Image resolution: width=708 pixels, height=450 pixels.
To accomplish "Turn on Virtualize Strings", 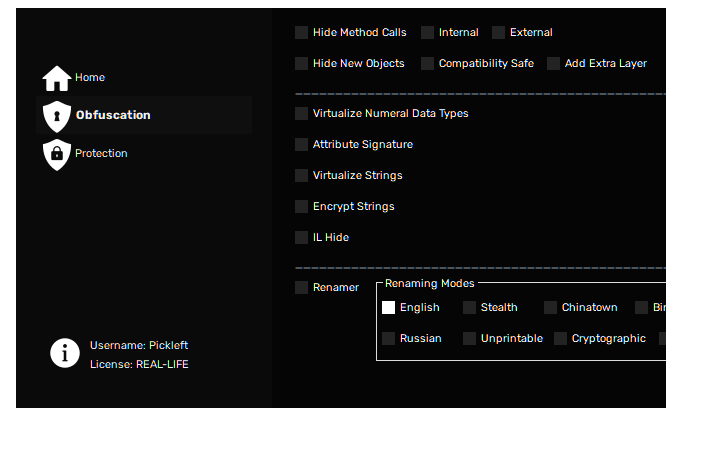I will click(x=302, y=176).
